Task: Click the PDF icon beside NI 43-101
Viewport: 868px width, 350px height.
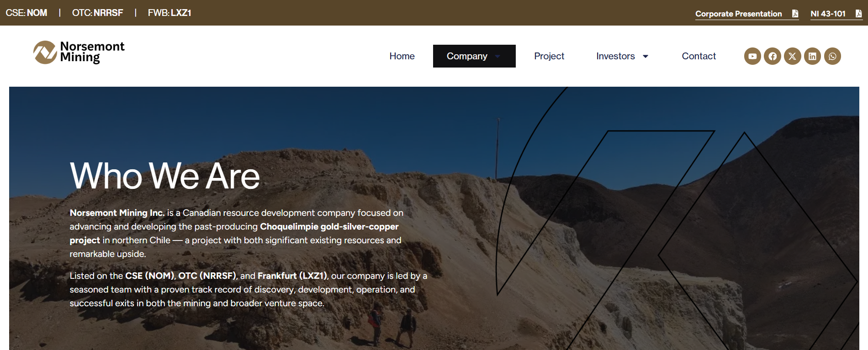Action: (x=858, y=14)
